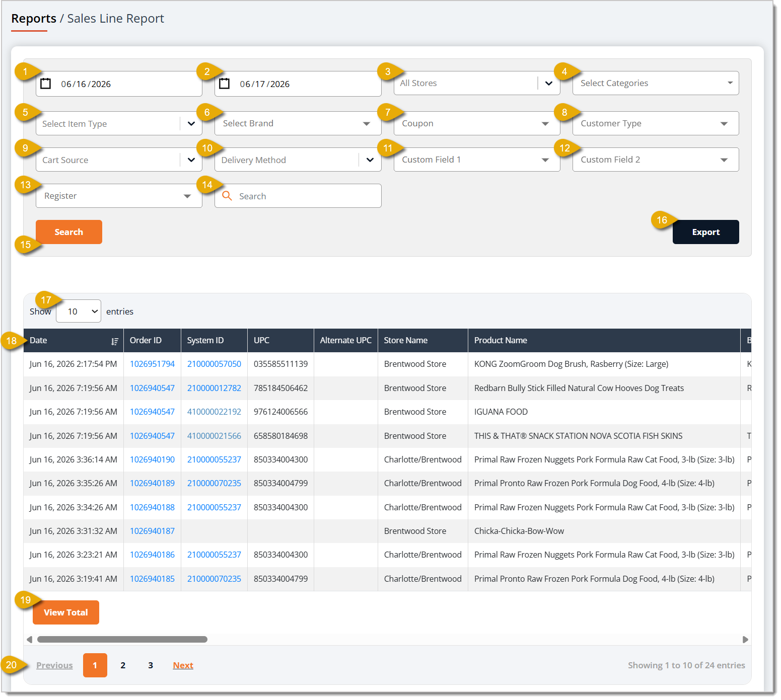This screenshot has width=781, height=700.
Task: Open system ID 210000057050
Action: [x=214, y=364]
